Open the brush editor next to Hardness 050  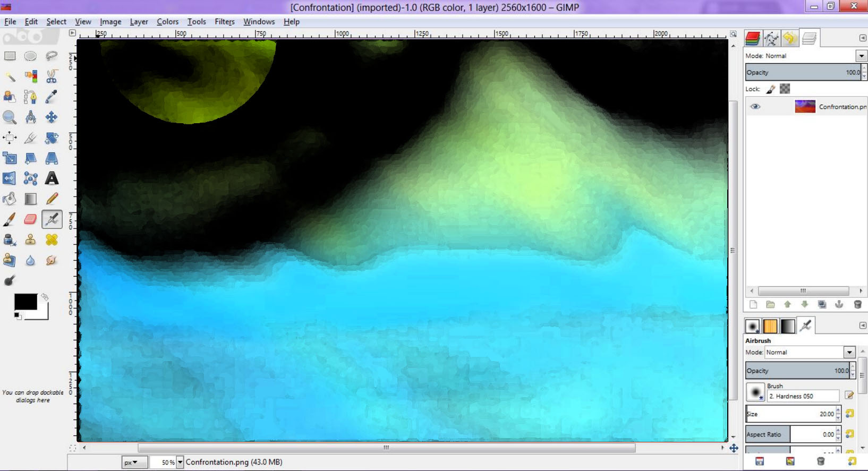(x=849, y=395)
